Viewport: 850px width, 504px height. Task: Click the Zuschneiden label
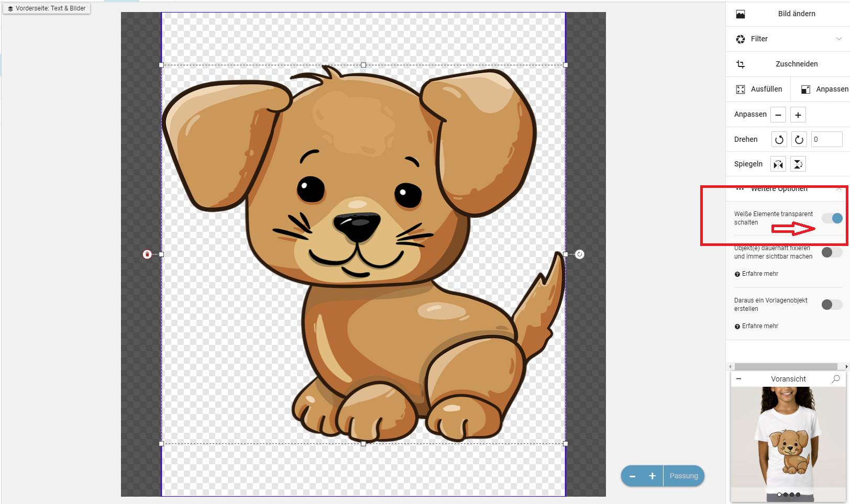point(797,64)
